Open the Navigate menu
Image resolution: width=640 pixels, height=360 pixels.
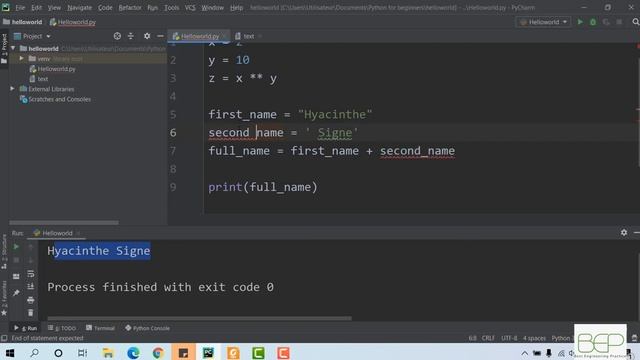pyautogui.click(x=79, y=8)
